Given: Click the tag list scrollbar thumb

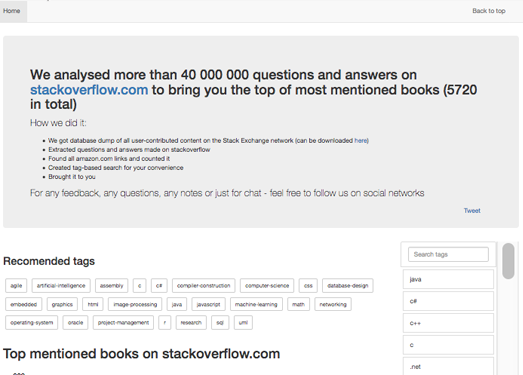Looking at the screenshot, I should (508, 261).
